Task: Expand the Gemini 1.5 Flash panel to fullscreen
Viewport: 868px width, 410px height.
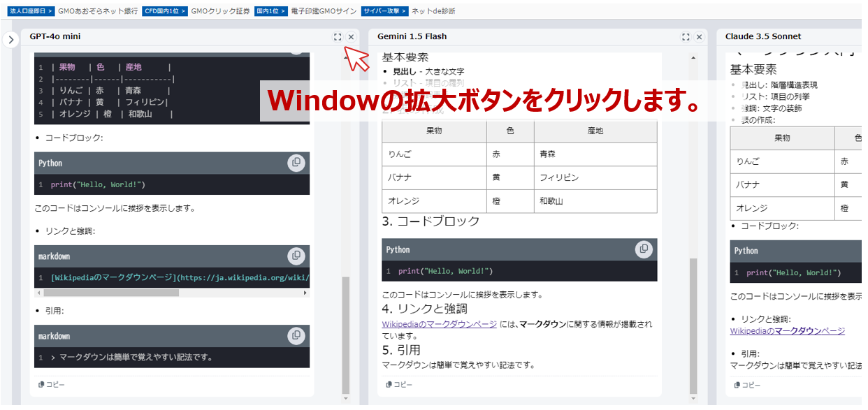Action: click(x=686, y=37)
